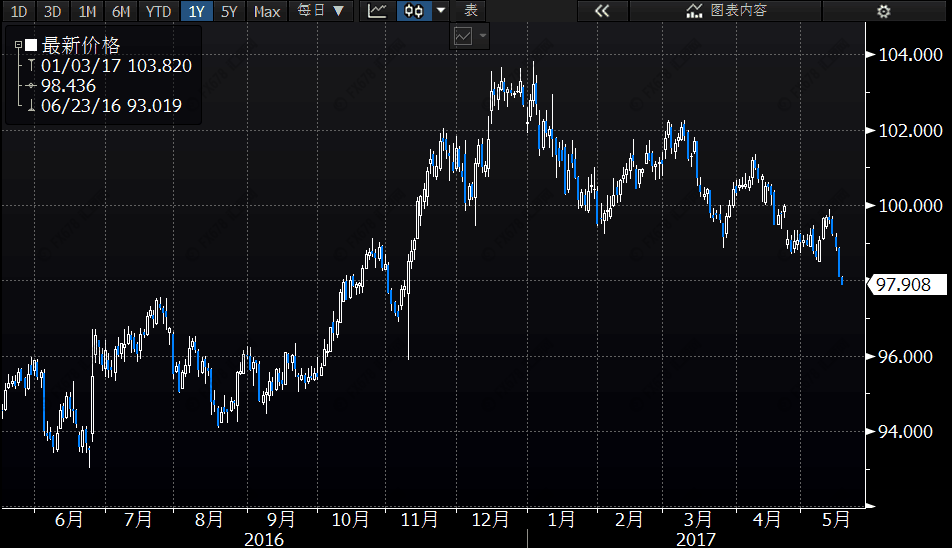952x548 pixels.
Task: Switch to the 1M range tab
Action: pyautogui.click(x=87, y=11)
